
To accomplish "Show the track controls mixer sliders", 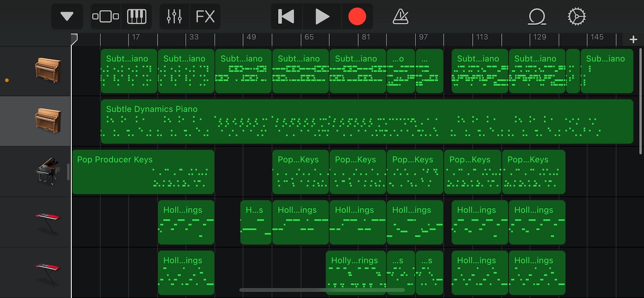I will coord(174,16).
